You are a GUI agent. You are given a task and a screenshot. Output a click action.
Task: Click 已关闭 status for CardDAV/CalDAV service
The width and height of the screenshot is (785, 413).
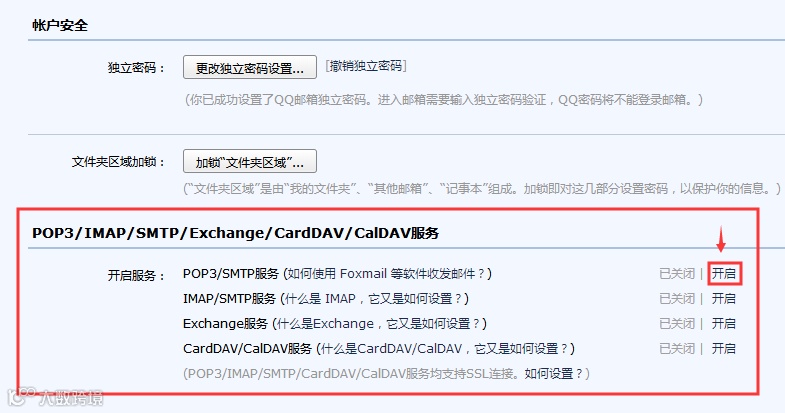tap(677, 348)
